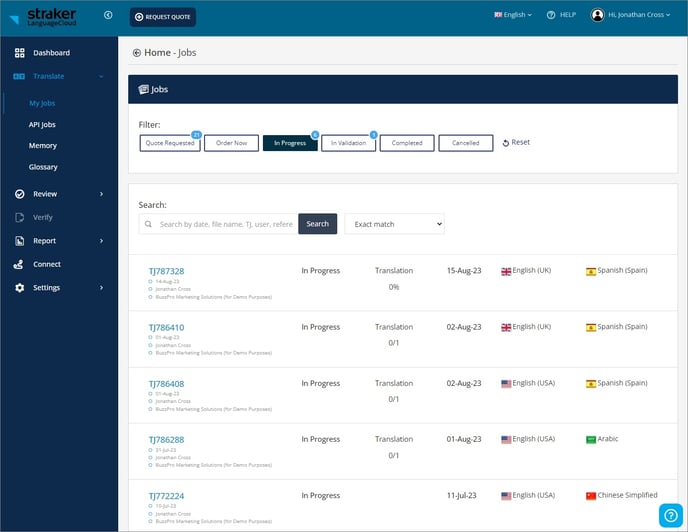This screenshot has width=688, height=532.
Task: Toggle the In Progress filter
Action: pyautogui.click(x=290, y=143)
